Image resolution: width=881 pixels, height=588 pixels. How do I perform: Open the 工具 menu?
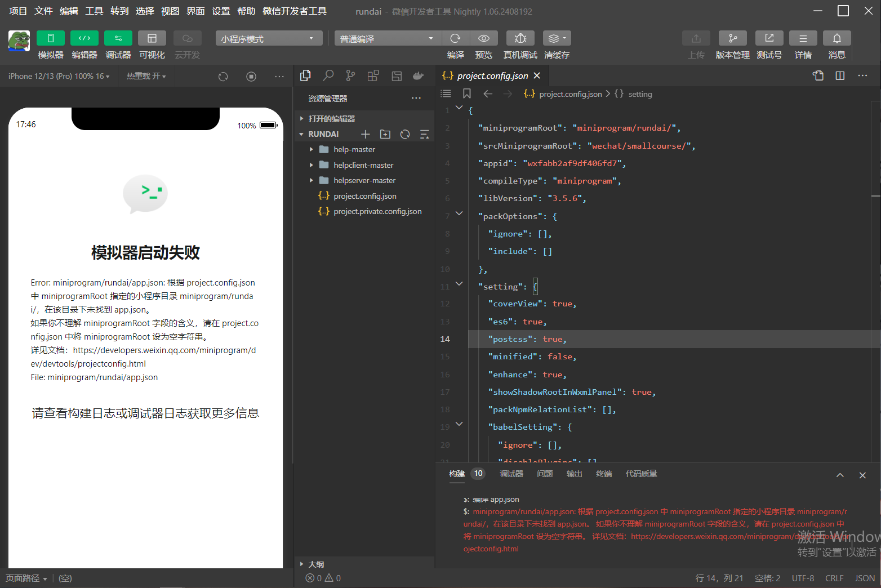pyautogui.click(x=94, y=11)
